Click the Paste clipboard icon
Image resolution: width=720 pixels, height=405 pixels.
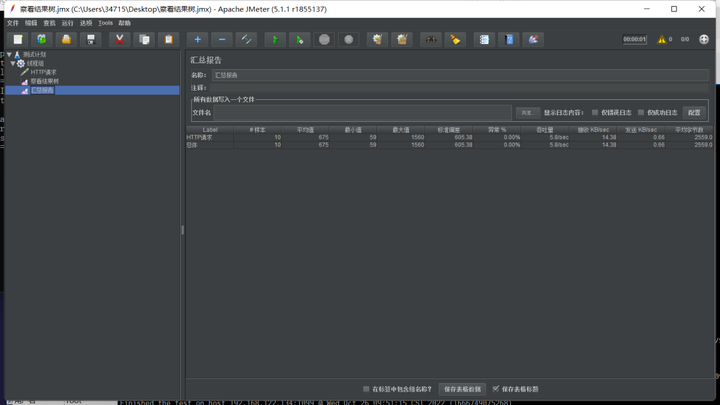(x=169, y=39)
